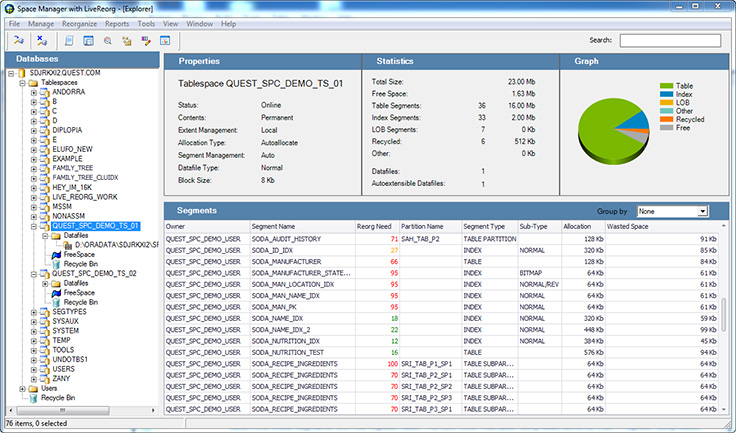Click the green Table legend swatch

tap(667, 86)
